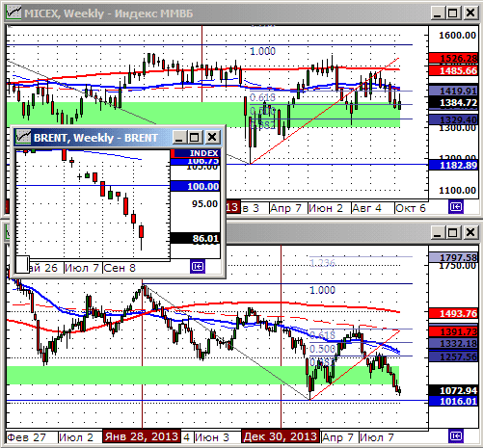Select the 1329.40 price label
This screenshot has width=483, height=448.
tap(454, 119)
